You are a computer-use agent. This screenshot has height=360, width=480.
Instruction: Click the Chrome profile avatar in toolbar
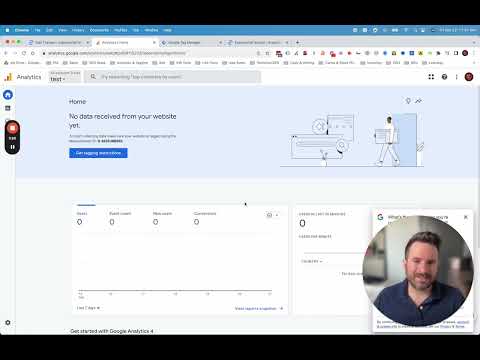pyautogui.click(x=465, y=53)
